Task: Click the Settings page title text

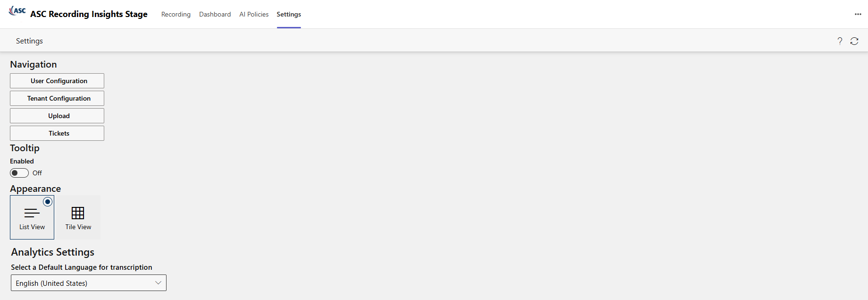Action: 29,41
